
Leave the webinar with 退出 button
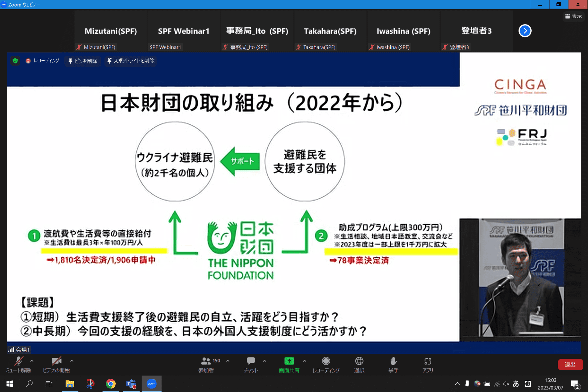coord(570,364)
